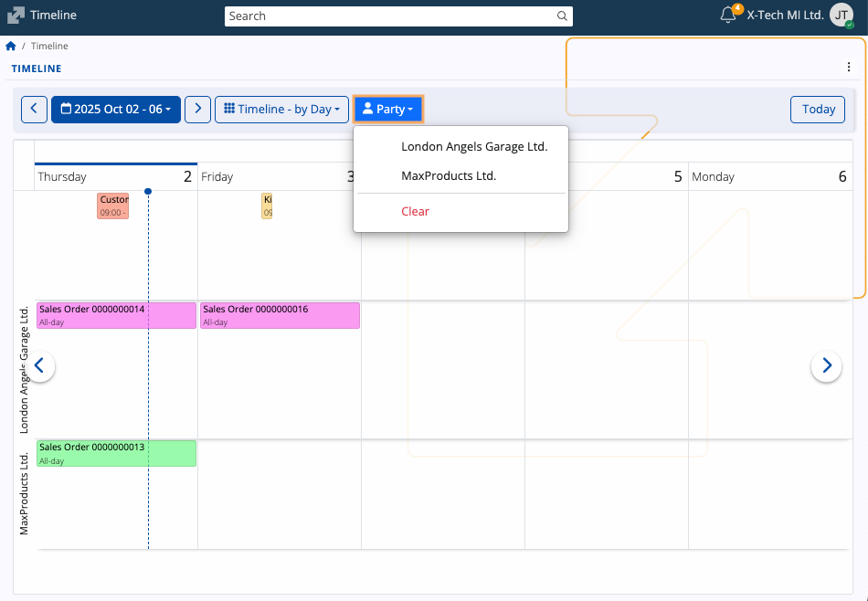Go to home via breadcrumb icon
The height and width of the screenshot is (601, 868).
pos(11,47)
